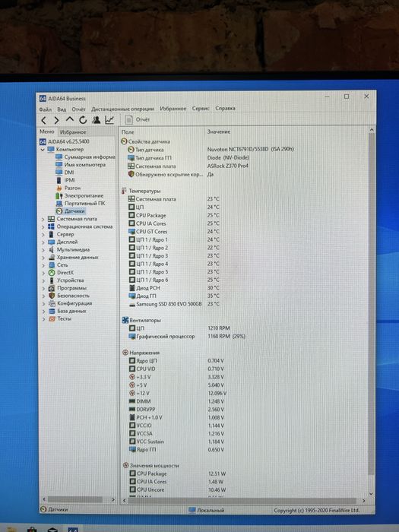Click the Значение column header
399x532 pixels.
click(219, 131)
